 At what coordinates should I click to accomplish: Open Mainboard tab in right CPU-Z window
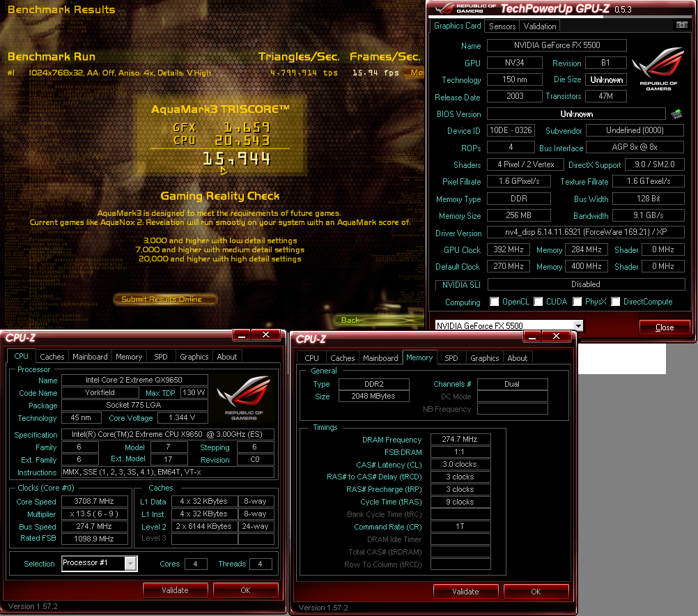pyautogui.click(x=380, y=358)
